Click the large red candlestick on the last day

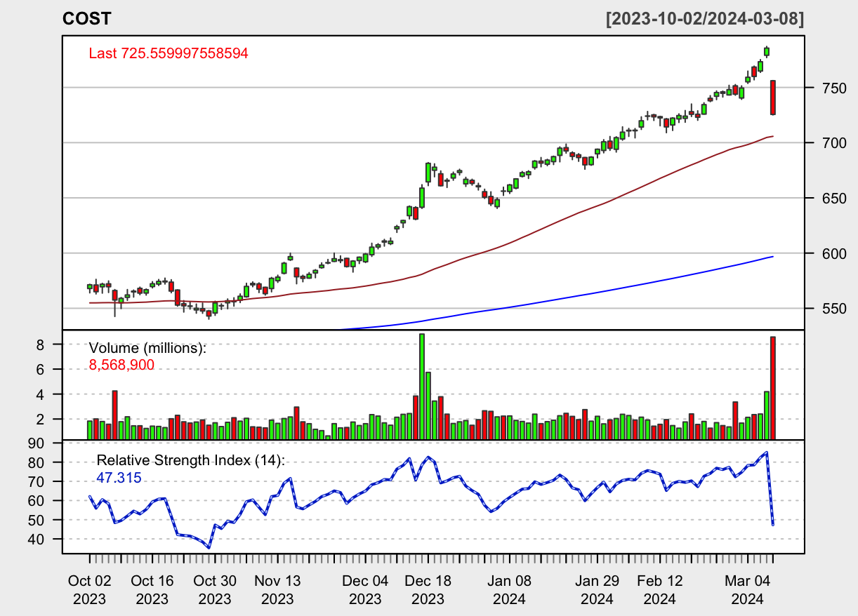click(773, 98)
